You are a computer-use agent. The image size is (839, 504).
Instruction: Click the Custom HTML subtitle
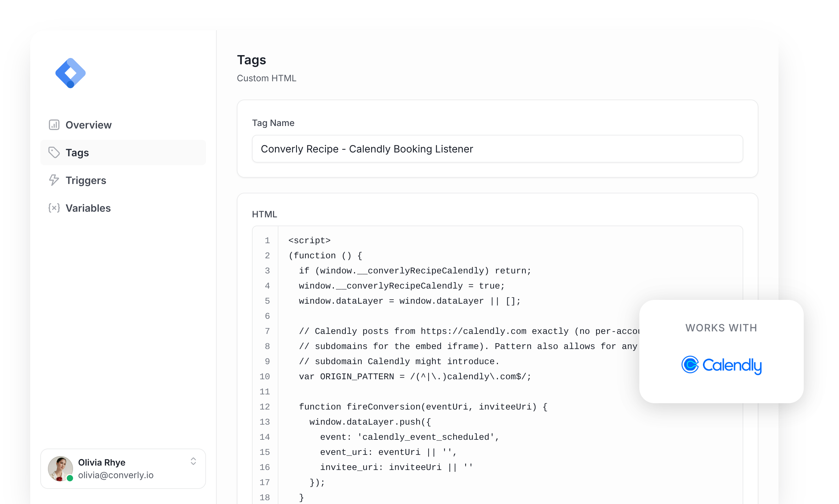266,78
